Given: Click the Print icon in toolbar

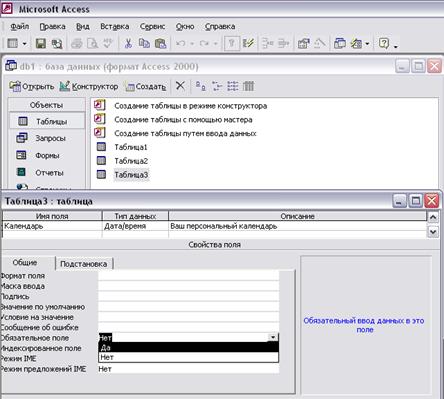Looking at the screenshot, I should [x=77, y=43].
